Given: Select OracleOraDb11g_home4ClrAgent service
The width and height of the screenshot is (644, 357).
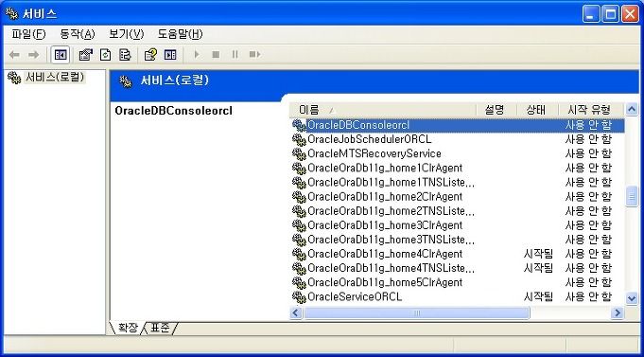Looking at the screenshot, I should tap(385, 254).
